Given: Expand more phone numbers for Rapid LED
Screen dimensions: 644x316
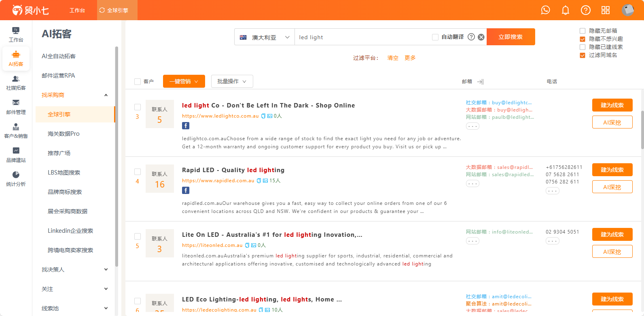Looking at the screenshot, I should tap(553, 191).
